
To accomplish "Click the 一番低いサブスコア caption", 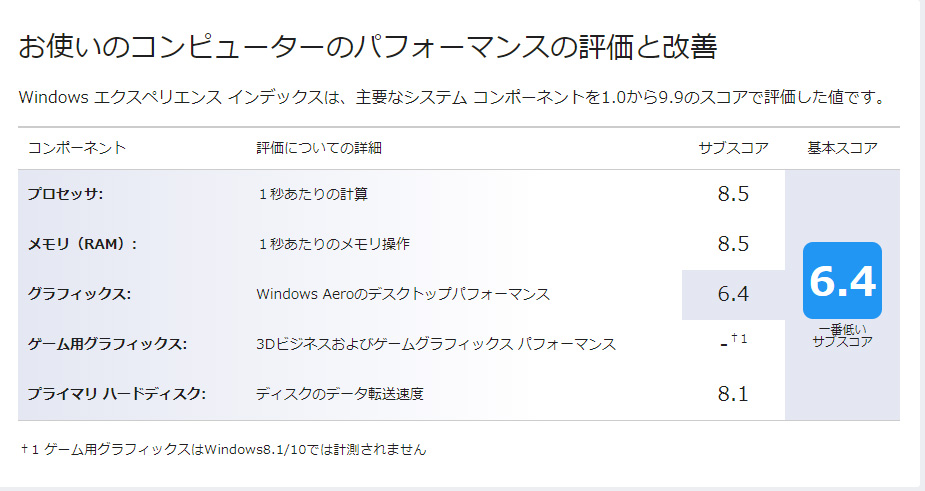I will [x=842, y=335].
